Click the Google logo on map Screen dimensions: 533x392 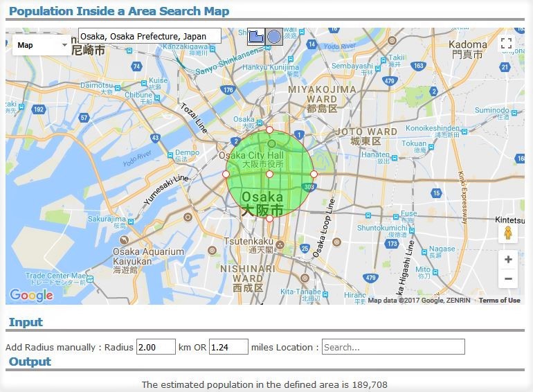click(32, 295)
